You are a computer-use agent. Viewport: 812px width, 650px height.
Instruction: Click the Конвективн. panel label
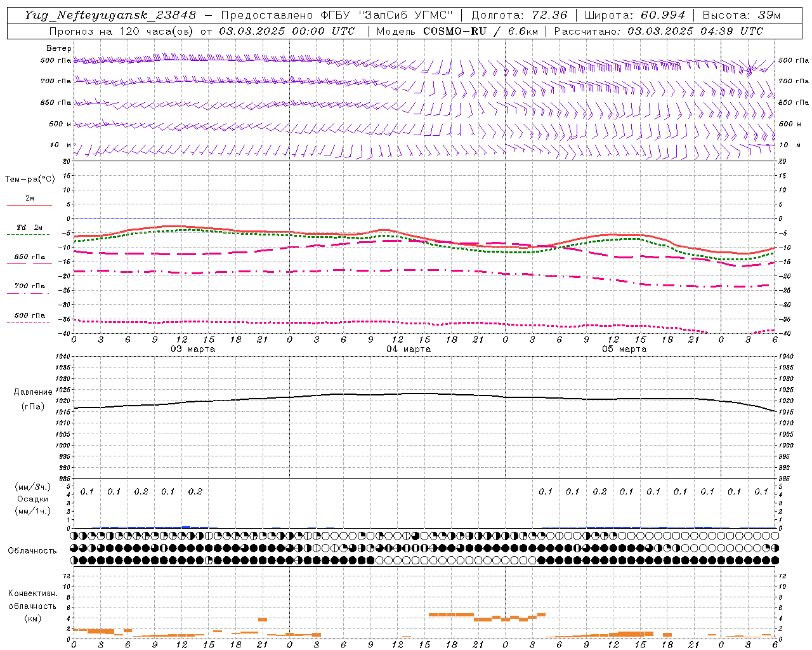click(x=33, y=594)
